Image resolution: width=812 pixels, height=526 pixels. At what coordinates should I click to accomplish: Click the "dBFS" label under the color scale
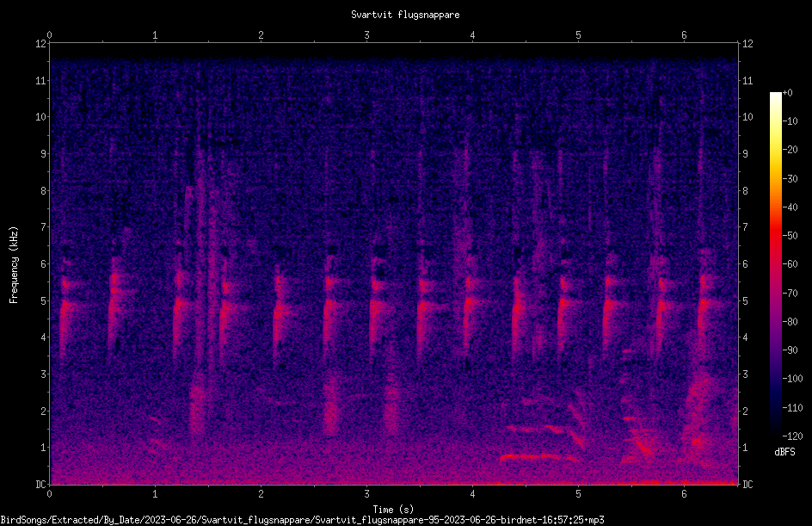(784, 452)
